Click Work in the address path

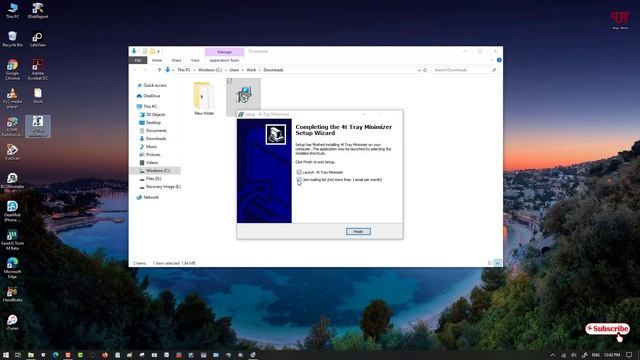pos(251,70)
